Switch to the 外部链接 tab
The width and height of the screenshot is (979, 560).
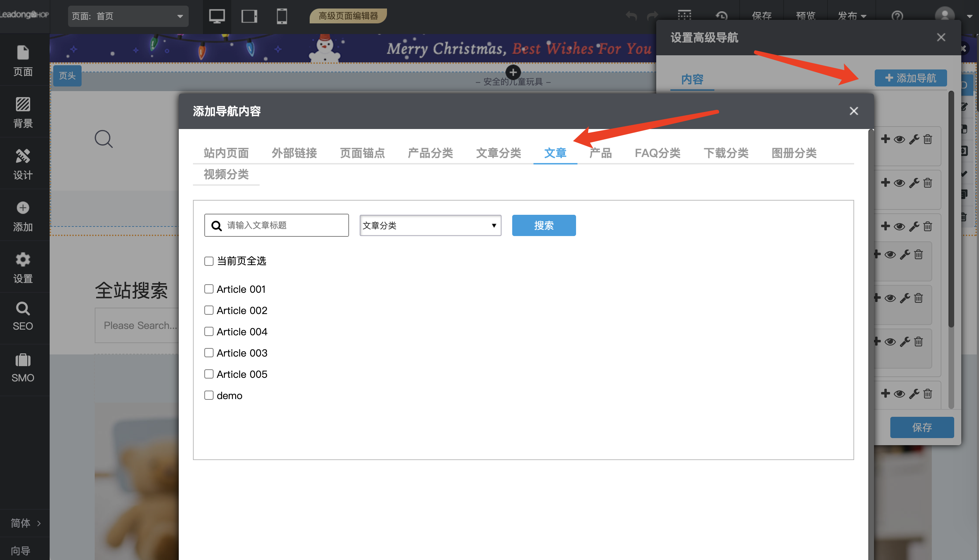pos(294,153)
